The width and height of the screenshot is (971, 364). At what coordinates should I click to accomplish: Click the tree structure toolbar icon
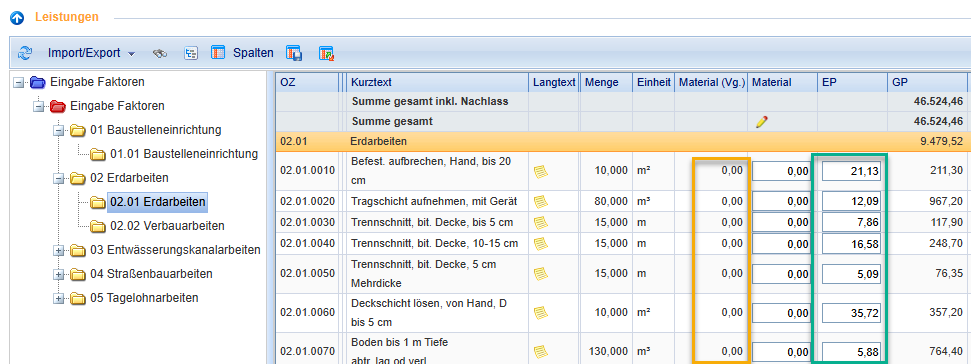[x=191, y=53]
